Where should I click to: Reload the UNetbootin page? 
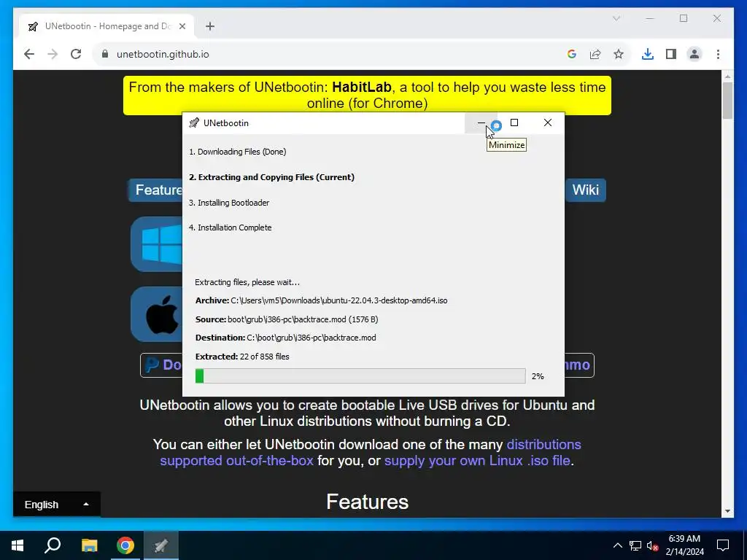click(x=76, y=54)
